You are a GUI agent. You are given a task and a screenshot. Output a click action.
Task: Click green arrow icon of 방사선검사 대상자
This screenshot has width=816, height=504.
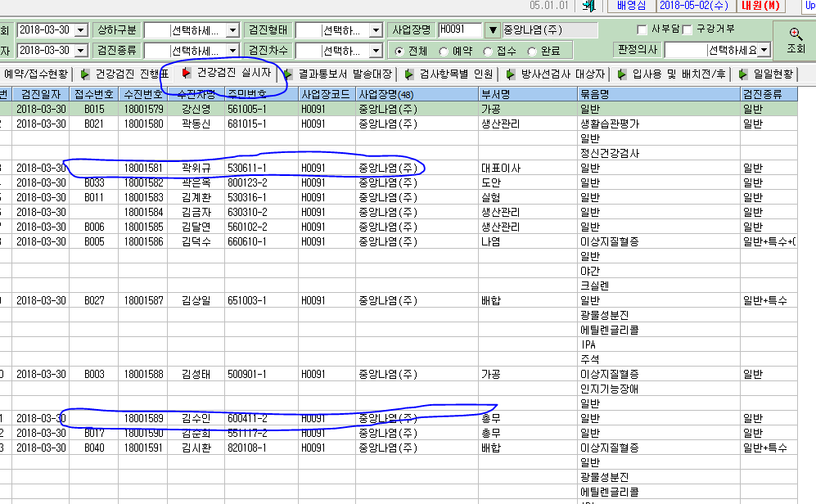point(511,74)
